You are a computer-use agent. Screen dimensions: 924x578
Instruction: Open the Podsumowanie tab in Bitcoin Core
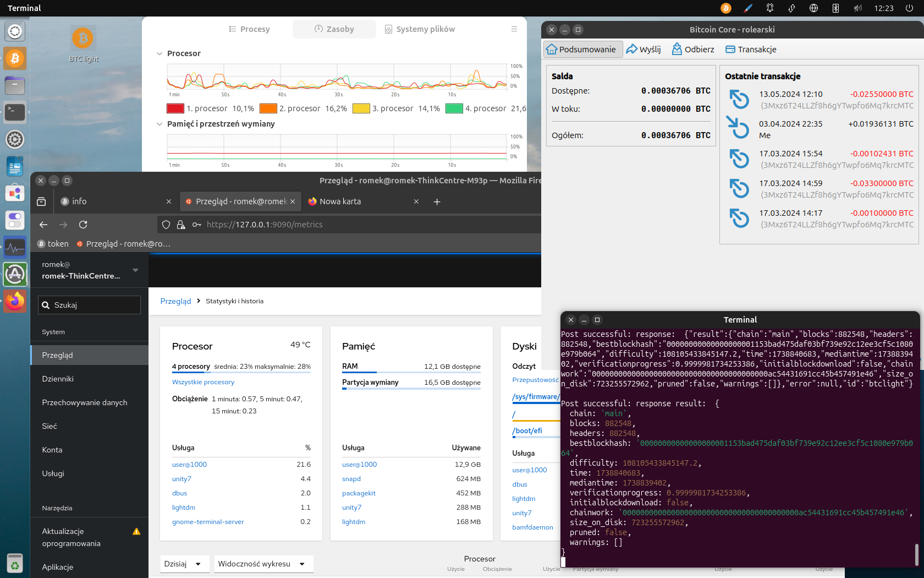[x=582, y=50]
